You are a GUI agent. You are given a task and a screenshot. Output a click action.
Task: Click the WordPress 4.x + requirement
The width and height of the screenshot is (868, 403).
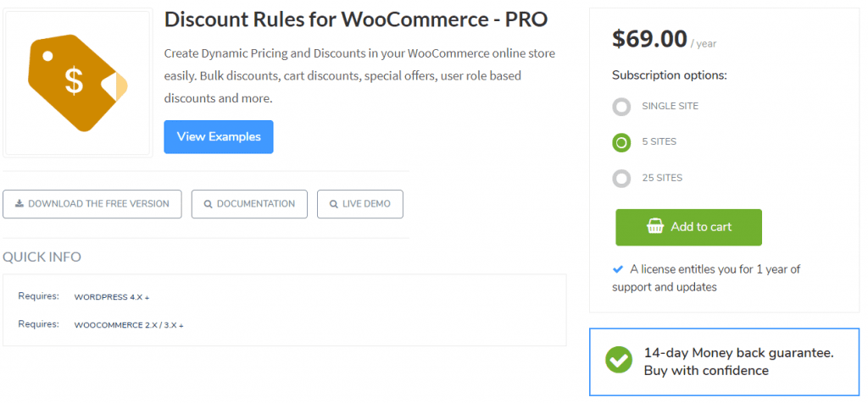click(x=111, y=297)
